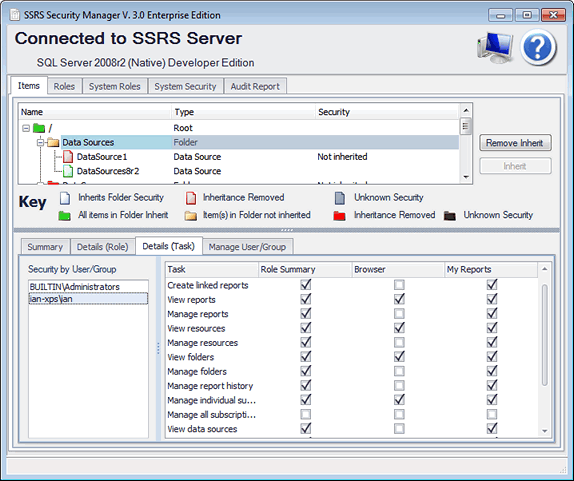Open the System Roles tab
Screen dimensions: 574x481
(x=115, y=86)
